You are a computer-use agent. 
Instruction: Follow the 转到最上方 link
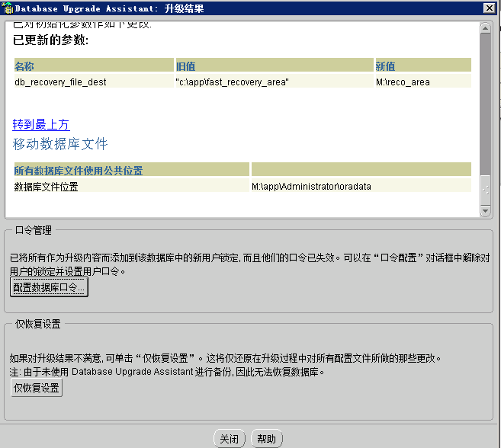pos(41,124)
